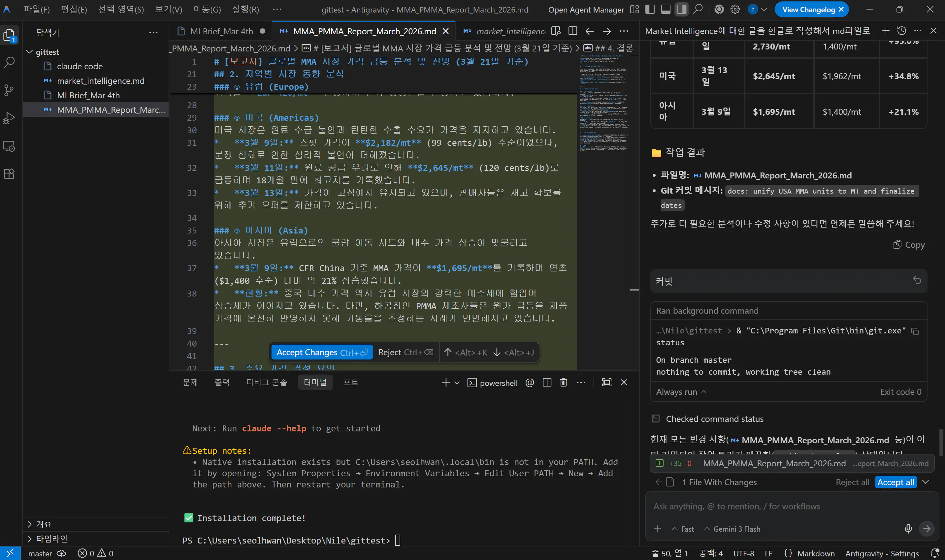Open the 편집(E) menu

pyautogui.click(x=74, y=10)
